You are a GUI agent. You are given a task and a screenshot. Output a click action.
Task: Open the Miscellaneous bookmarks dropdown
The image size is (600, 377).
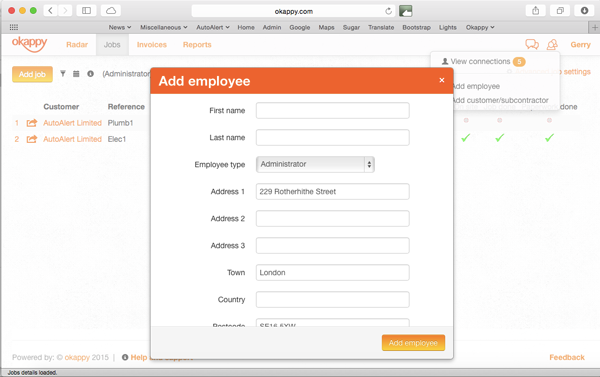click(164, 27)
